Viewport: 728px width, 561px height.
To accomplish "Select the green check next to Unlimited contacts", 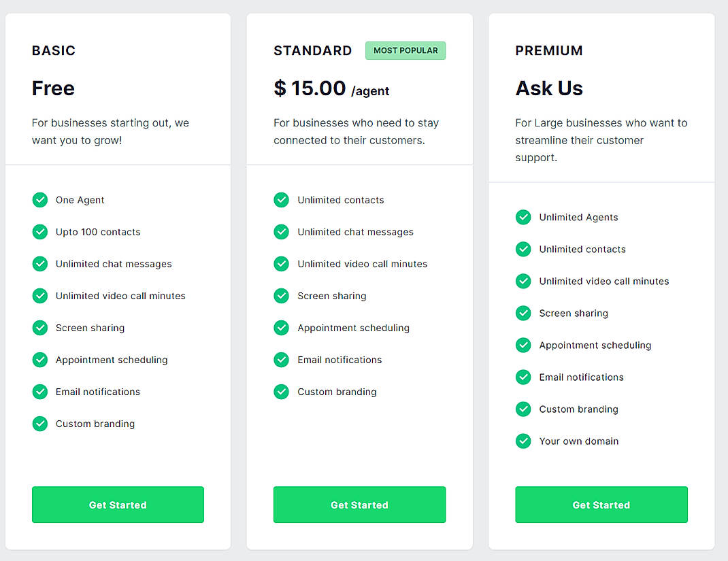I will [x=281, y=200].
